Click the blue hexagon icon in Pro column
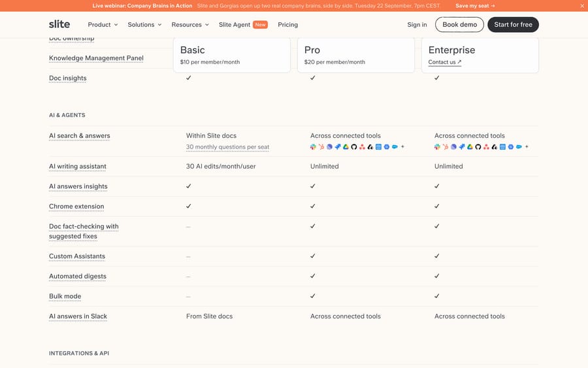The image size is (588, 368). click(387, 146)
